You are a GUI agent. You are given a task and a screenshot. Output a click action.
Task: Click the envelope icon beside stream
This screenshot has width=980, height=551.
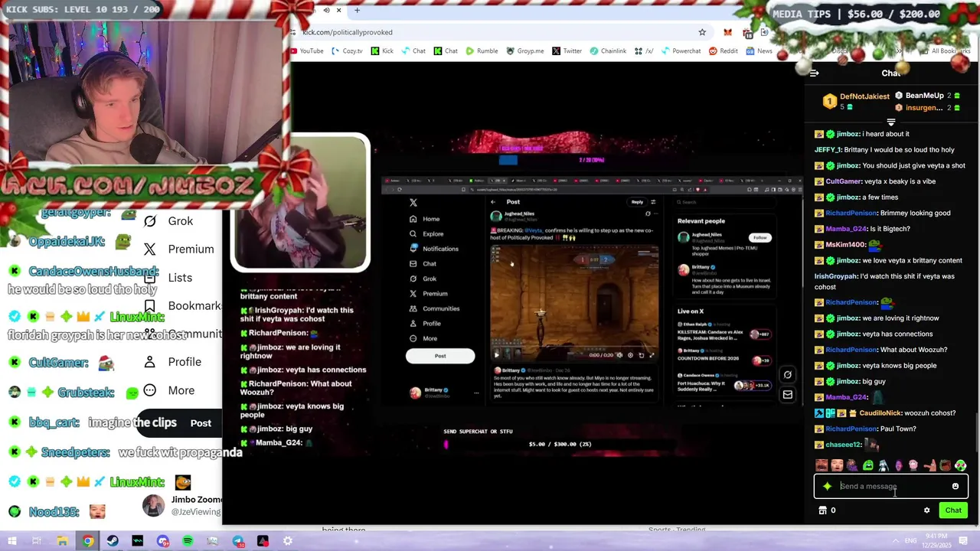point(787,395)
